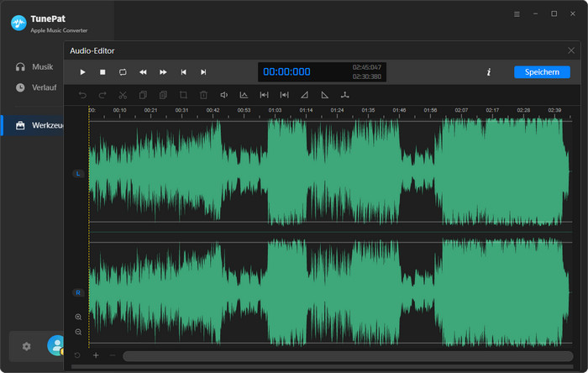Open the info panel with the i icon
The image size is (588, 373).
489,72
